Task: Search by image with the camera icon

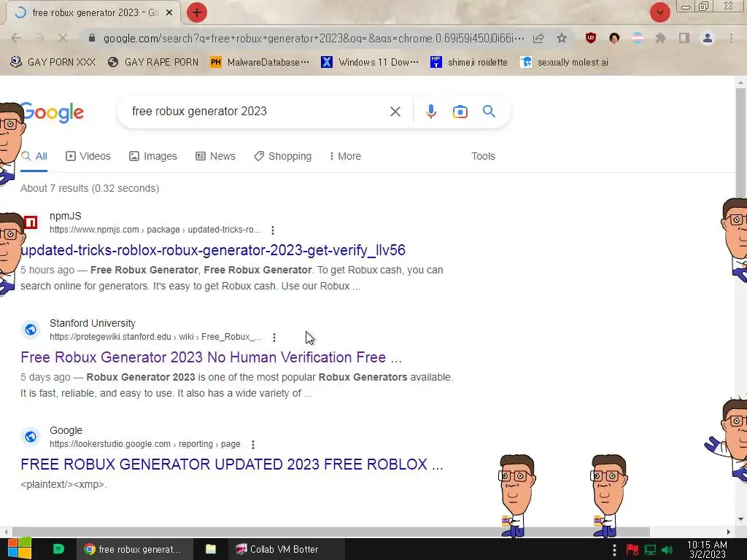Action: (x=460, y=112)
